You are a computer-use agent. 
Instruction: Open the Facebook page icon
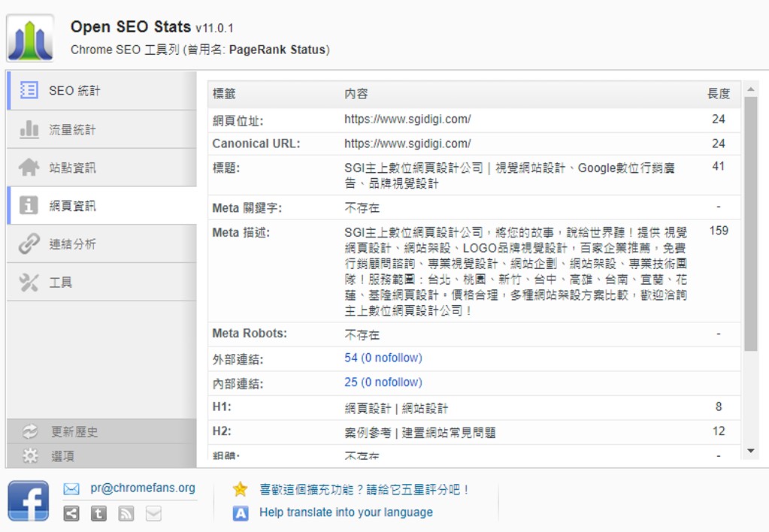pos(29,500)
